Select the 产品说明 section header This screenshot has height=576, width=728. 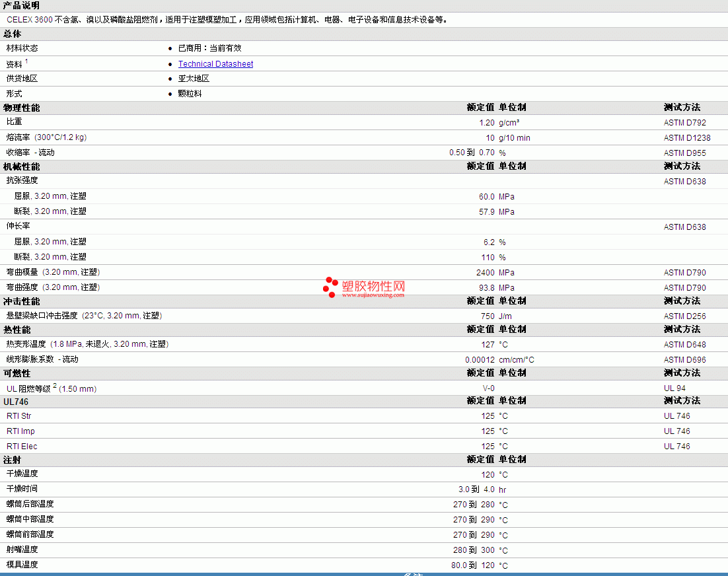point(21,5)
